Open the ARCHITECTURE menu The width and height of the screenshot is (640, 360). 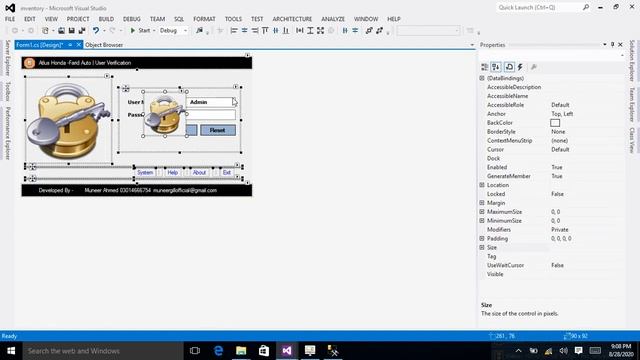[292, 19]
